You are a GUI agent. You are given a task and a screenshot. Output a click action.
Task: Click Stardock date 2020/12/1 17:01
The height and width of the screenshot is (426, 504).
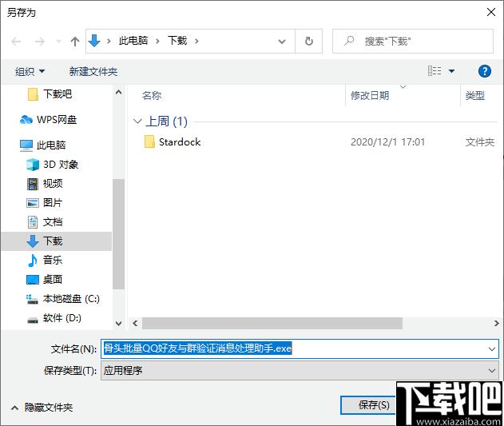point(387,142)
